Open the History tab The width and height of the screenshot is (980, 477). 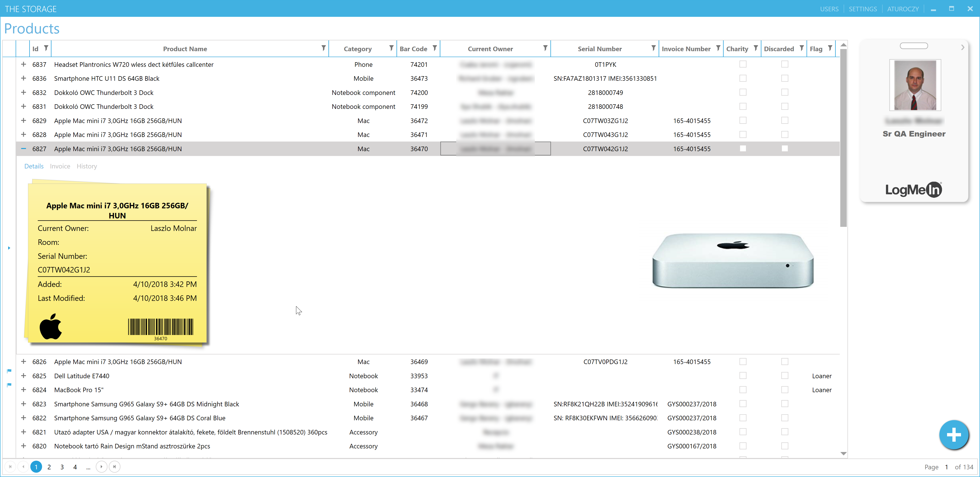click(87, 166)
